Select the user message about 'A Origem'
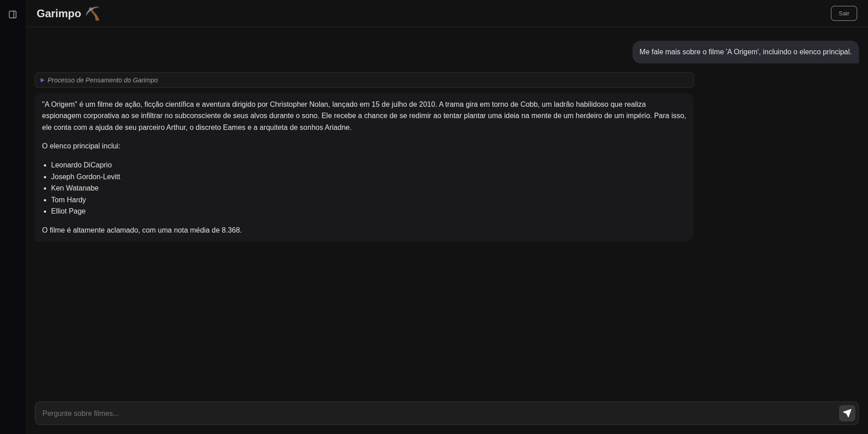This screenshot has width=868, height=434. [x=745, y=52]
